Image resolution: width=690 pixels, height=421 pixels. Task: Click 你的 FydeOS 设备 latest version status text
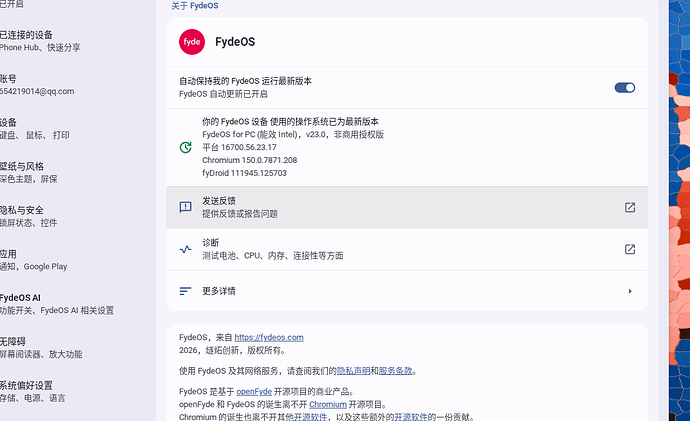[290, 121]
